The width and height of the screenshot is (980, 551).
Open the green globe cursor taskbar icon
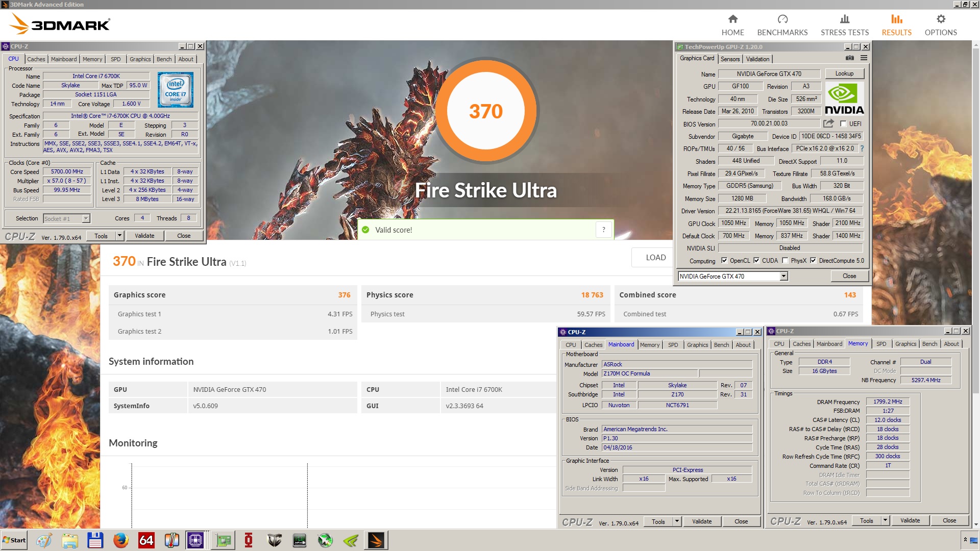click(x=325, y=540)
